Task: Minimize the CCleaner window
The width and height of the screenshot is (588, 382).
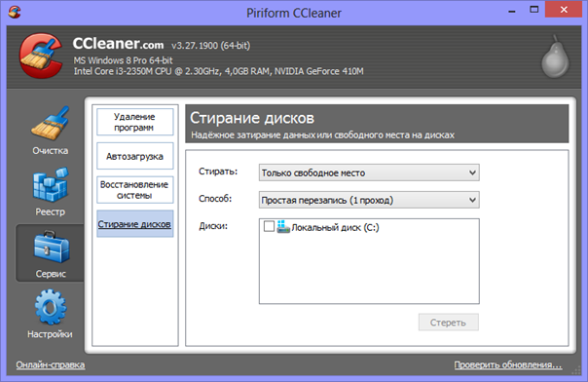Action: tap(512, 11)
